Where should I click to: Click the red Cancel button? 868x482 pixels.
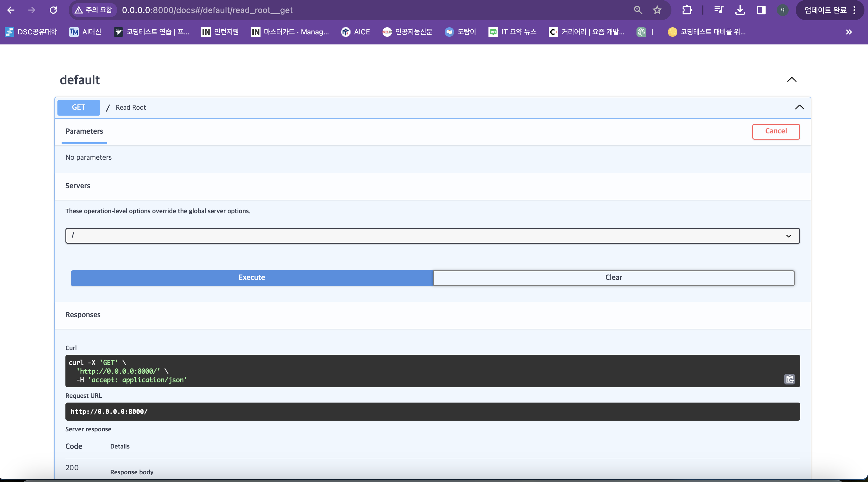[x=776, y=131]
